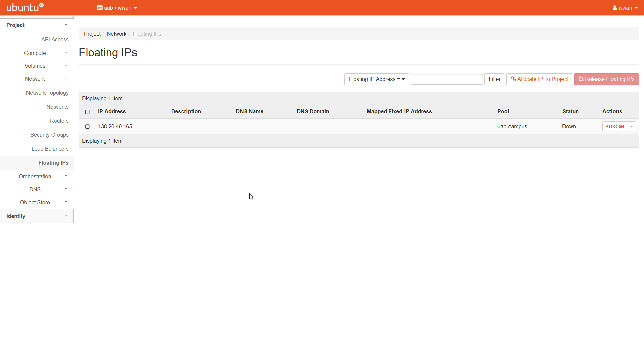The width and height of the screenshot is (644, 362).
Task: Go to Networks page
Action: 57,107
